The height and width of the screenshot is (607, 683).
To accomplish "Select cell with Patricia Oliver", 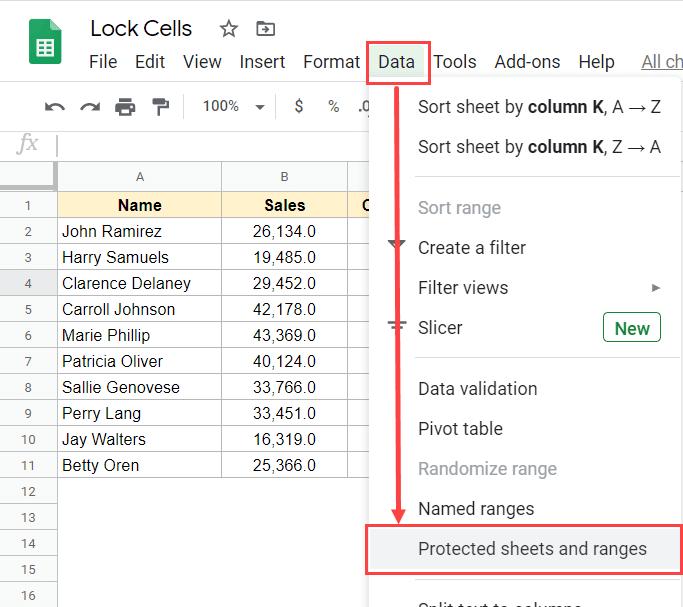I will [x=139, y=361].
